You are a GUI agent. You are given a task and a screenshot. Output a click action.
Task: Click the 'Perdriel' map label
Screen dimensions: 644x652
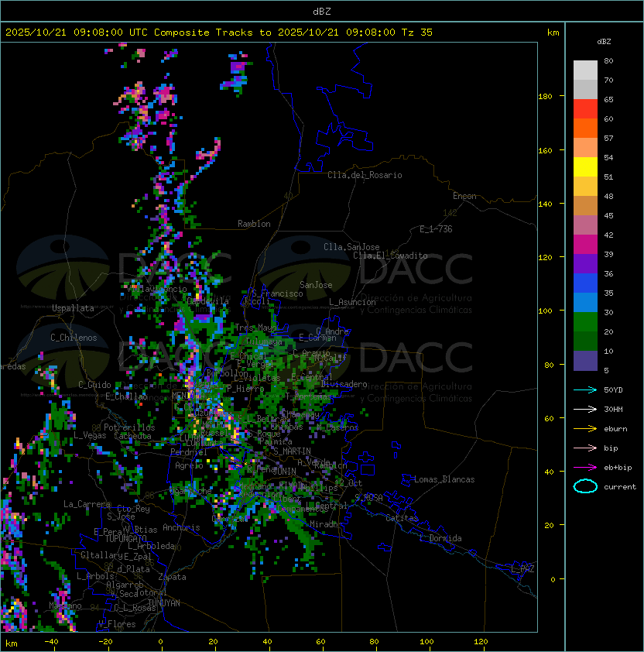[x=189, y=452]
